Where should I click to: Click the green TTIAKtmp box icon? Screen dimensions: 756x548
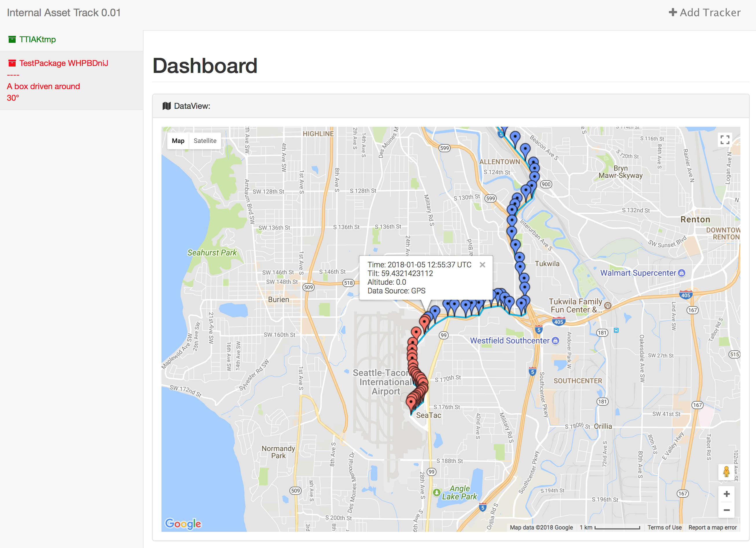12,40
